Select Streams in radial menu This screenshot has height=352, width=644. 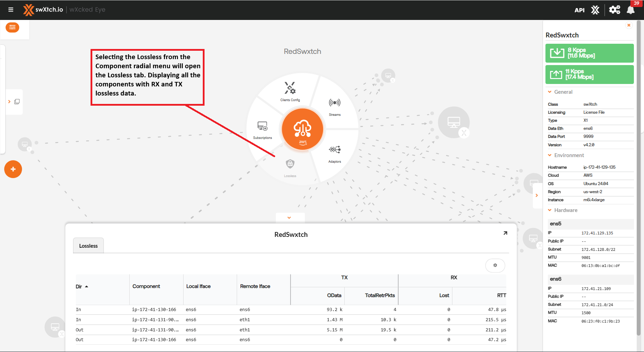click(335, 106)
